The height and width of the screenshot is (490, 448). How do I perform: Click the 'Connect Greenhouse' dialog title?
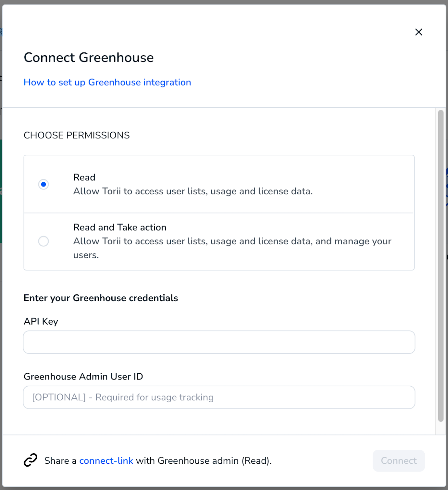(89, 57)
